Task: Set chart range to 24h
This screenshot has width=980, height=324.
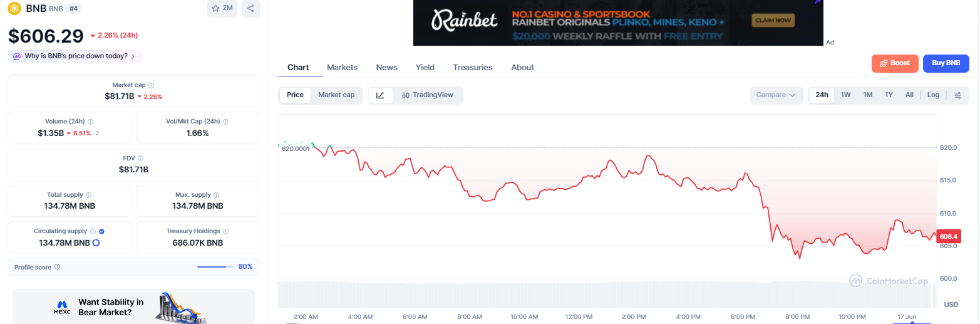Action: click(822, 95)
